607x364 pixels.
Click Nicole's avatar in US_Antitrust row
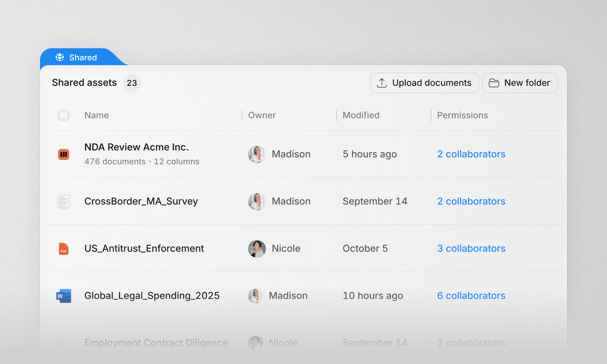pyautogui.click(x=257, y=249)
